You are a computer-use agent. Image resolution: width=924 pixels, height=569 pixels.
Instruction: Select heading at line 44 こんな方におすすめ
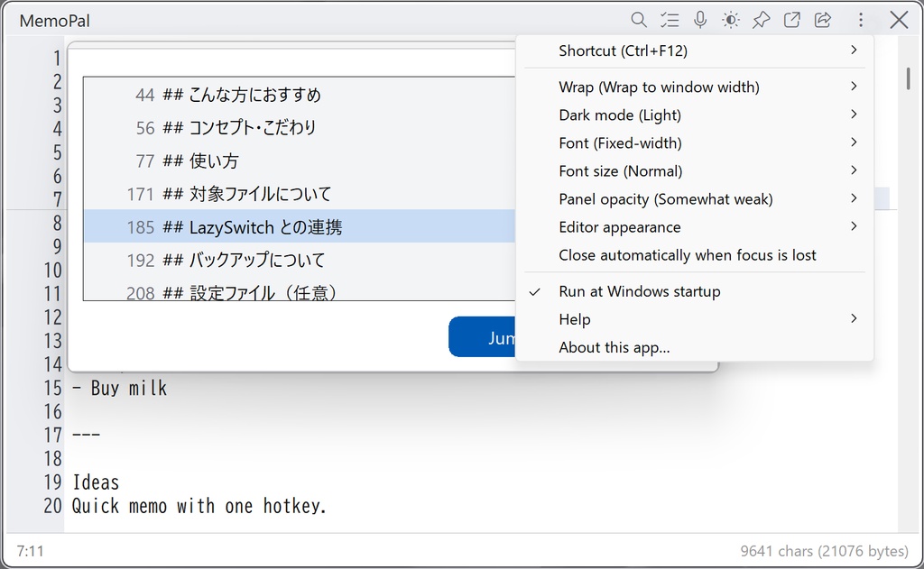(300, 95)
